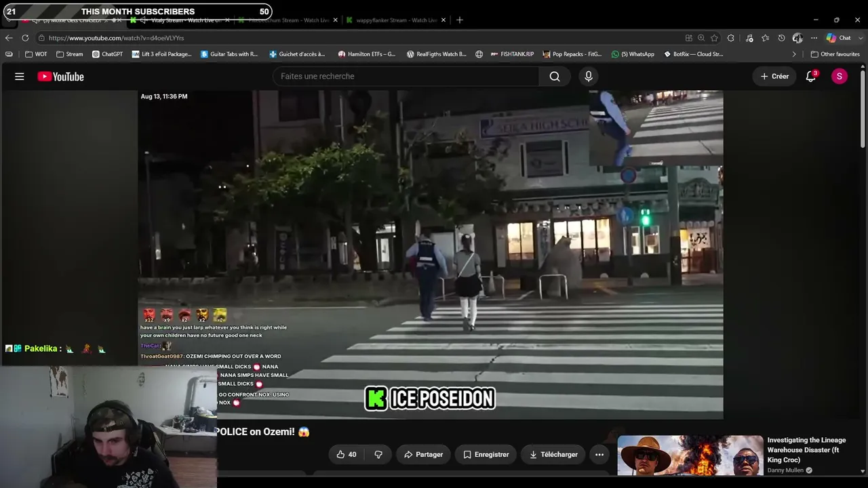Open the RealFights Watch bookmark

(437, 54)
